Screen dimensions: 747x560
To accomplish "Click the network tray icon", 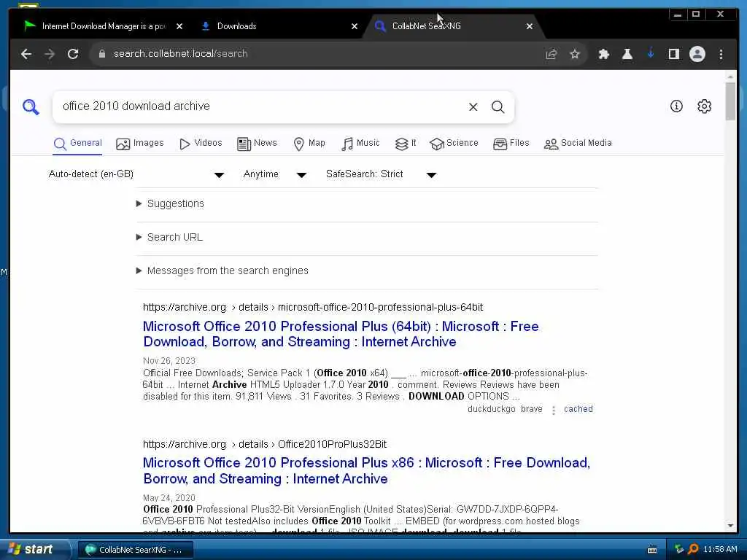I will (679, 550).
